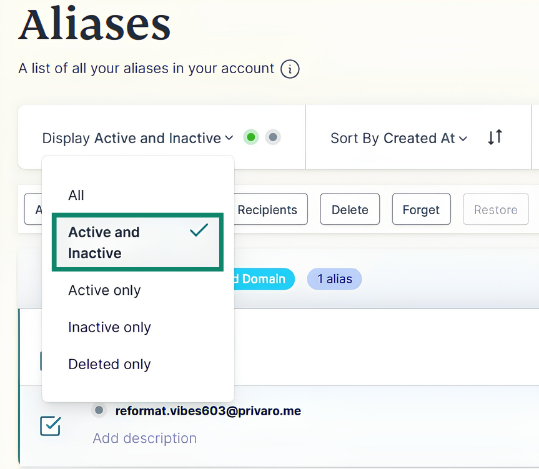The image size is (539, 469).
Task: Select Active and Inactive menu option
Action: point(138,242)
